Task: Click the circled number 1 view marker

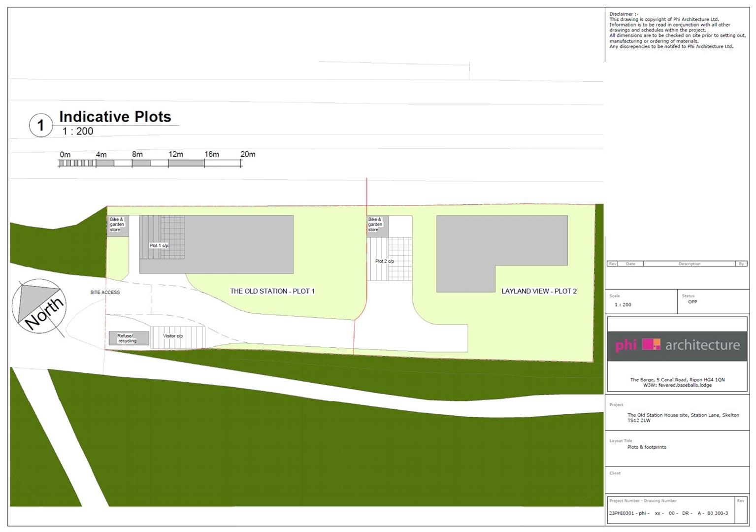Action: (41, 125)
